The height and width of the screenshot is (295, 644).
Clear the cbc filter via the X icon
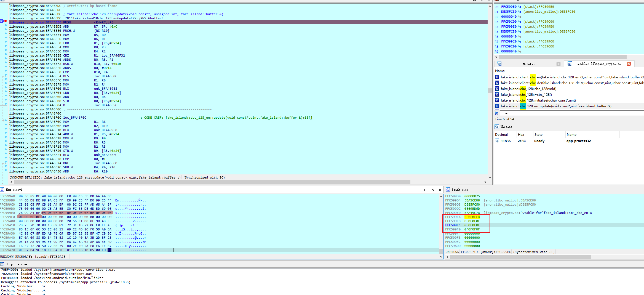[496, 113]
